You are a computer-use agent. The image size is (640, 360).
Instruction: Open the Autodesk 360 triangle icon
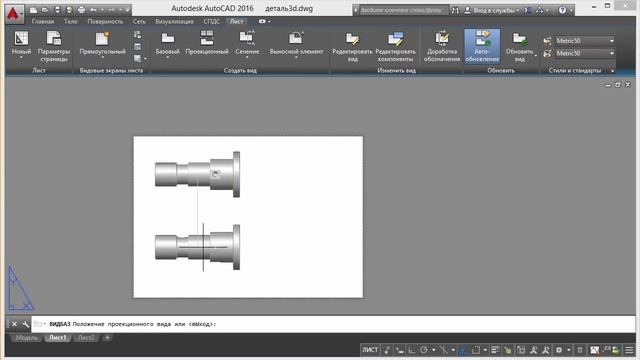(x=540, y=10)
